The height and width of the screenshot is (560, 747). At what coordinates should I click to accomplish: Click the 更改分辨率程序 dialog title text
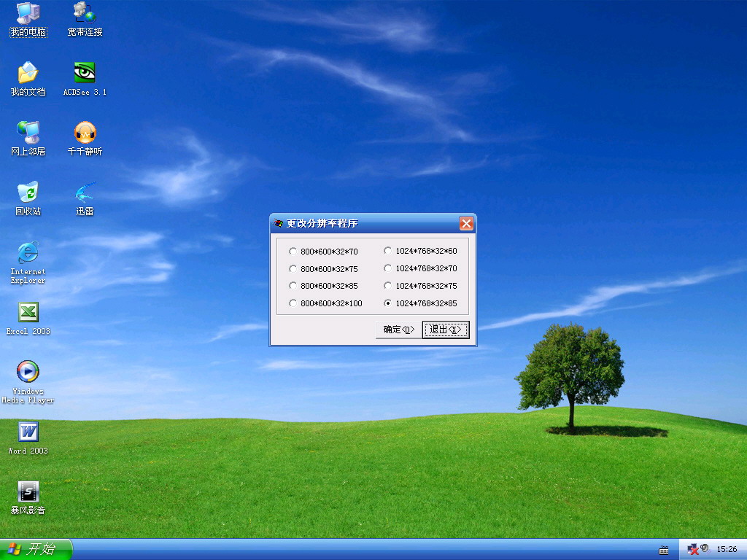(322, 223)
